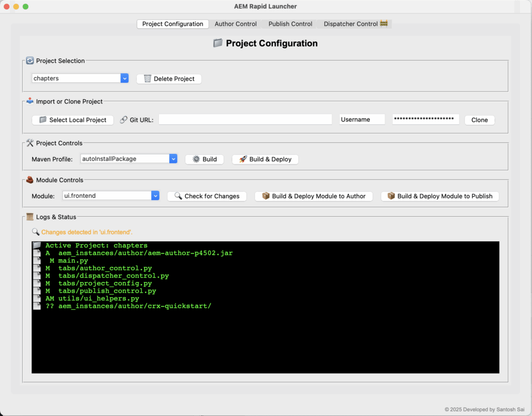Screen dimensions: 532x416
Task: Focus the Username input field
Action: coord(362,120)
